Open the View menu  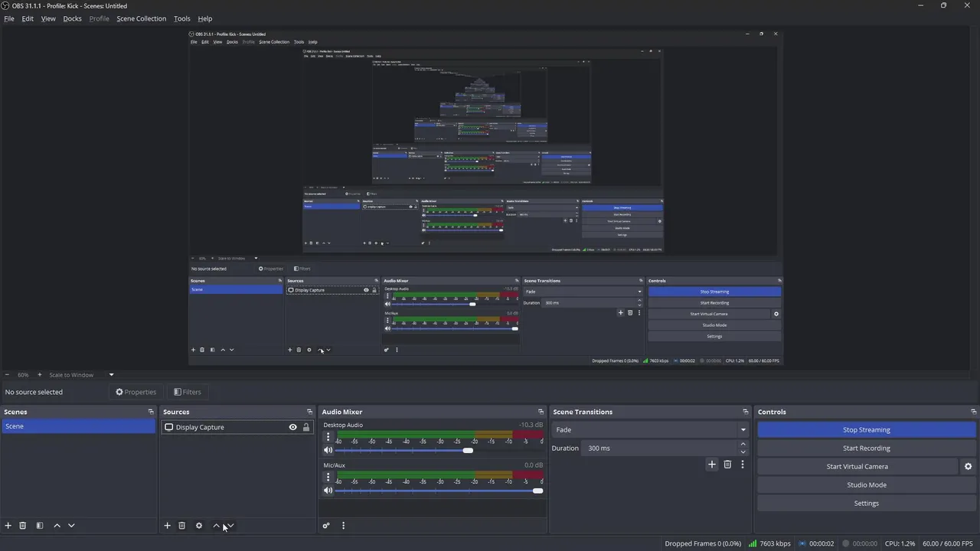pyautogui.click(x=48, y=18)
